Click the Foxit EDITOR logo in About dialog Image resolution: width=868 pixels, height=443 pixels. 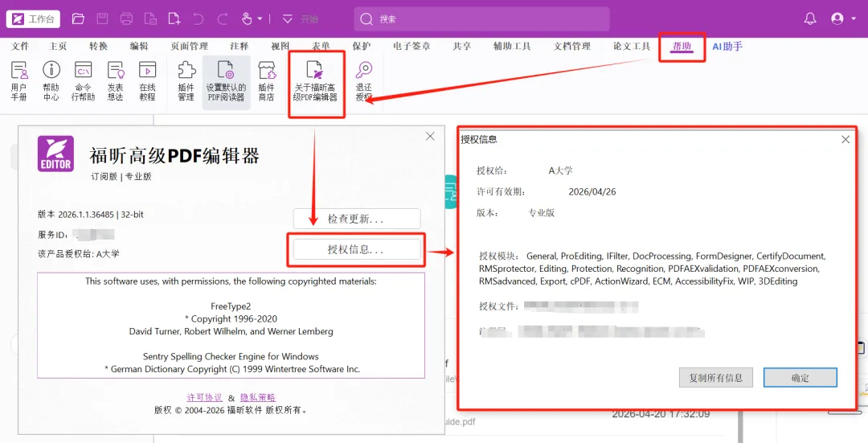tap(55, 154)
